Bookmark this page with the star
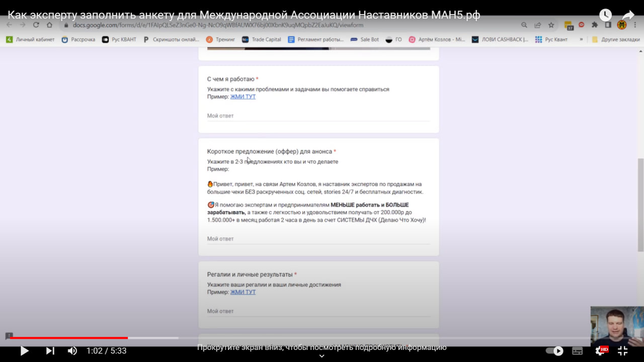This screenshot has width=644, height=362. pos(551,25)
